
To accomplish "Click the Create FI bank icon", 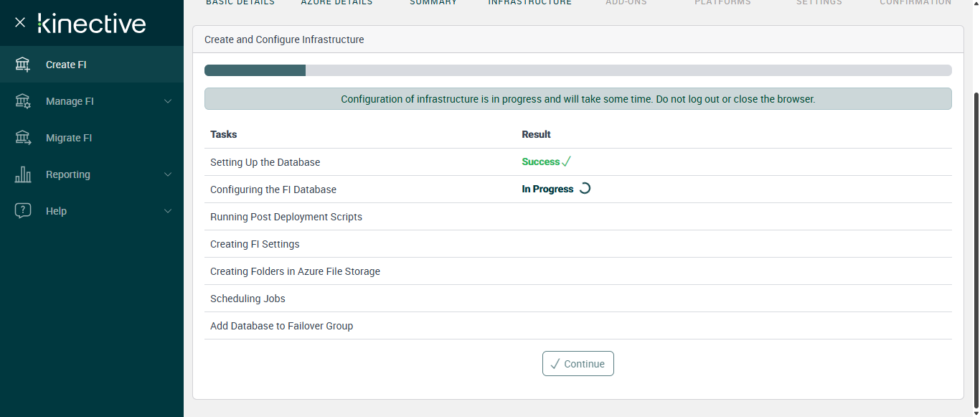I will pos(23,65).
